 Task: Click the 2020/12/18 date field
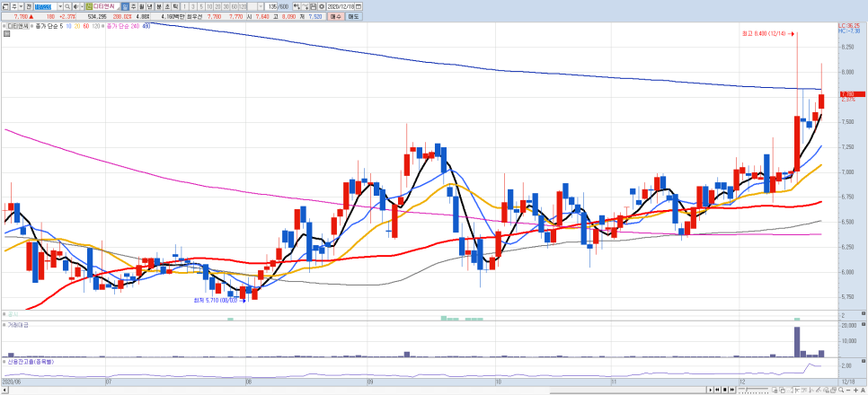341,6
